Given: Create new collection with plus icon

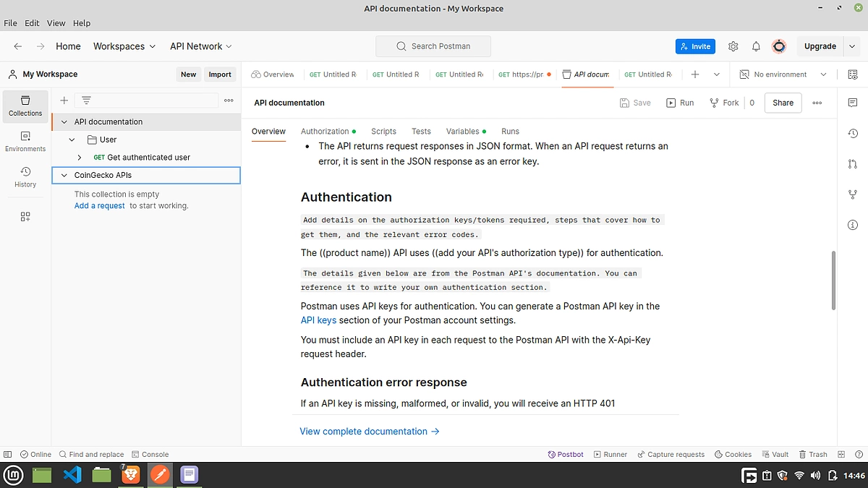Looking at the screenshot, I should click(x=64, y=100).
